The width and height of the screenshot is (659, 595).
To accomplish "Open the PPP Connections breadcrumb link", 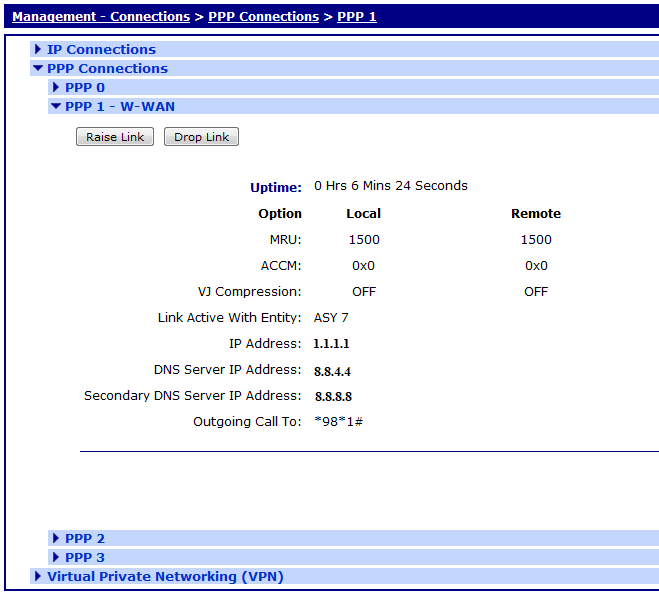I will click(263, 17).
